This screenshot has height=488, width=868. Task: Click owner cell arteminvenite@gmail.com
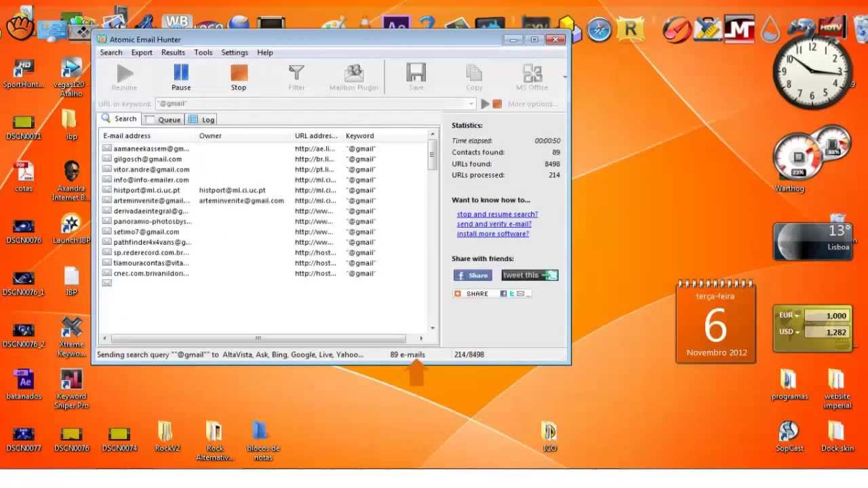[x=241, y=201]
